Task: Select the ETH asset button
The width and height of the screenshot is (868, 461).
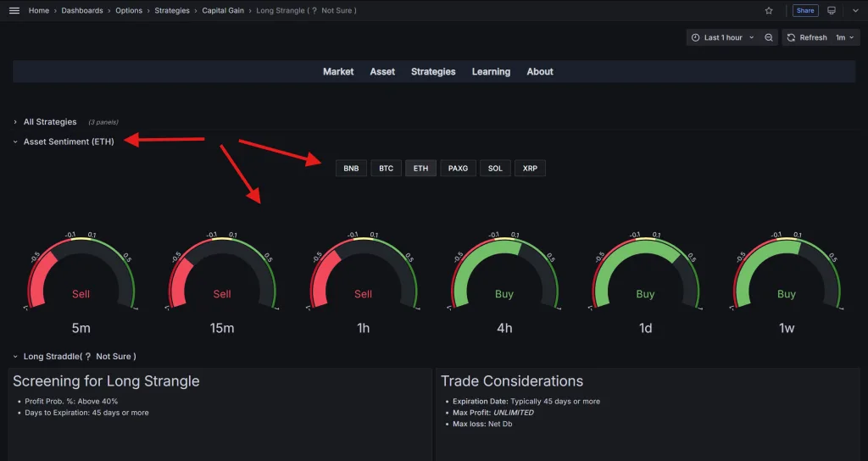Action: click(x=420, y=169)
